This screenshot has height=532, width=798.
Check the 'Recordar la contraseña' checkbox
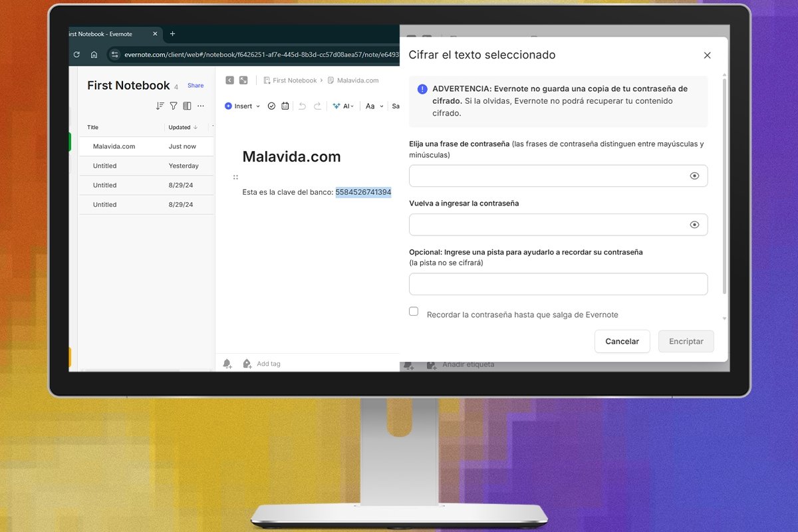(414, 311)
